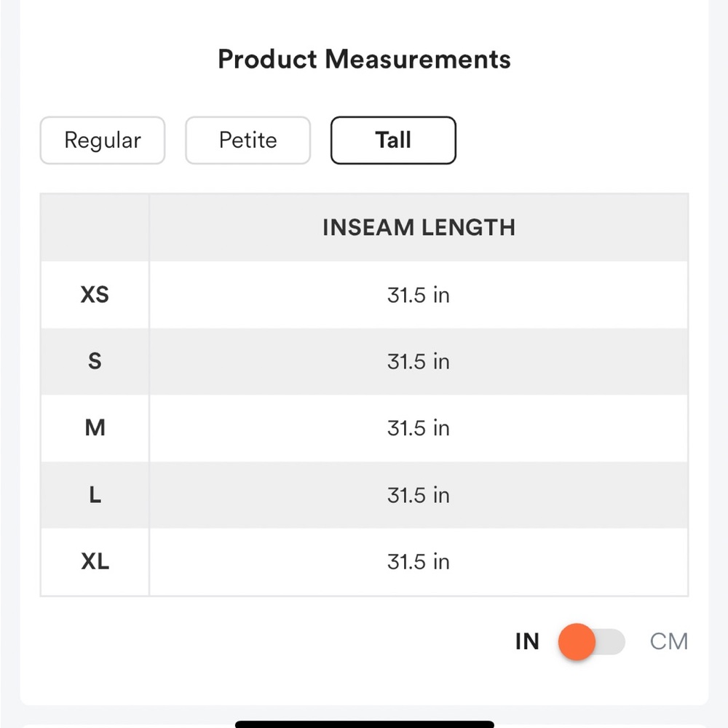
Task: Click the S size row header
Action: 95,361
